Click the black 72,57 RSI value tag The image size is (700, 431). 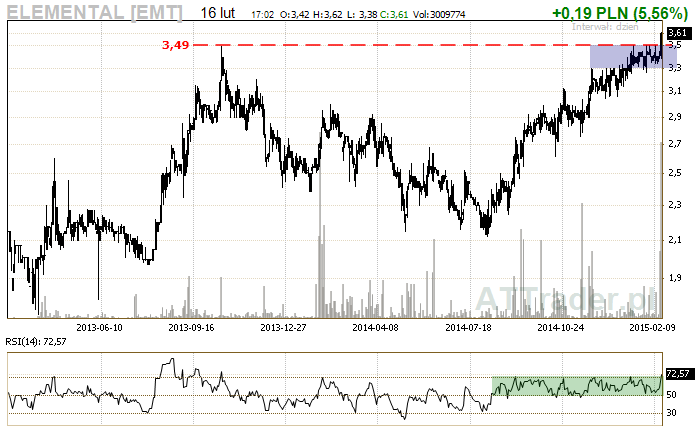(680, 373)
